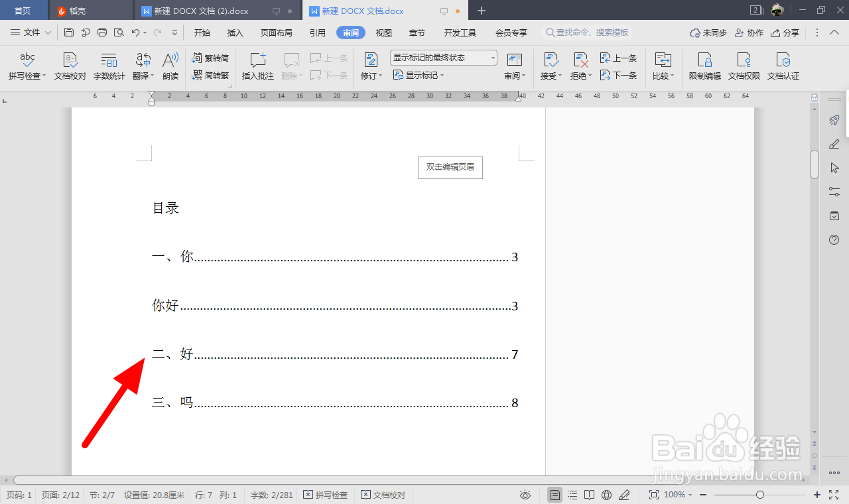
Task: Open the spelling check tool
Action: coord(27,66)
